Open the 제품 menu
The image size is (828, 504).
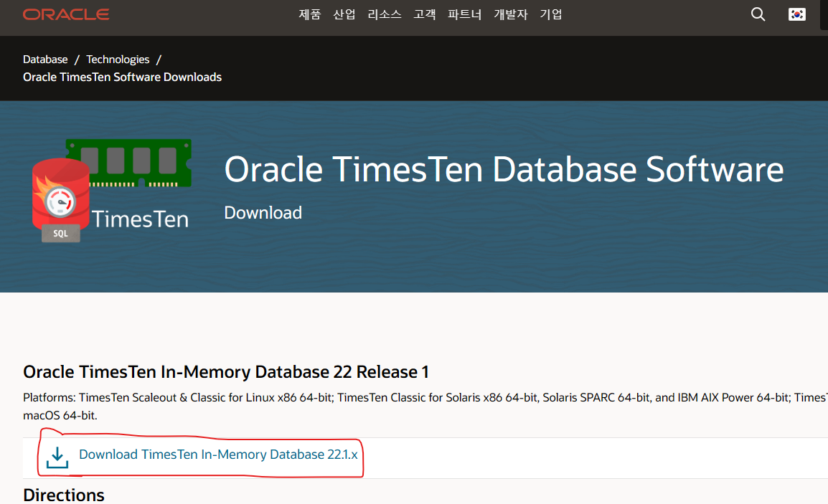[309, 14]
